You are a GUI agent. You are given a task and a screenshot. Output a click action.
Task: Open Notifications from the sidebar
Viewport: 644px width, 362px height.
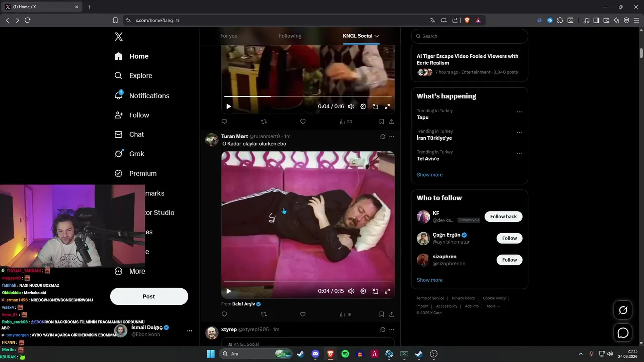[141, 96]
